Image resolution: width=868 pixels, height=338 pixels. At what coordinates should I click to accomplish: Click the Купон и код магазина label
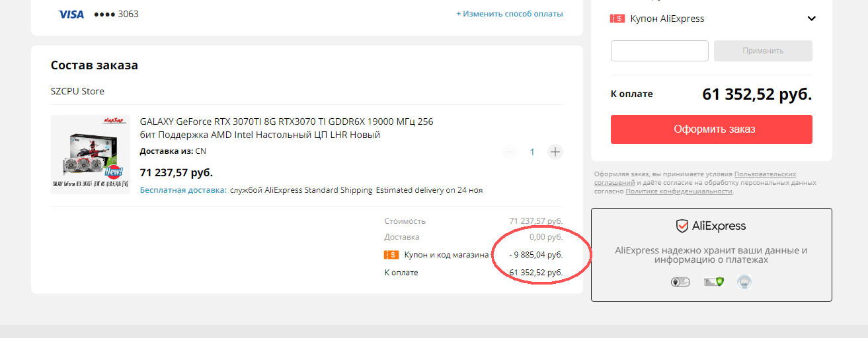[x=446, y=255]
